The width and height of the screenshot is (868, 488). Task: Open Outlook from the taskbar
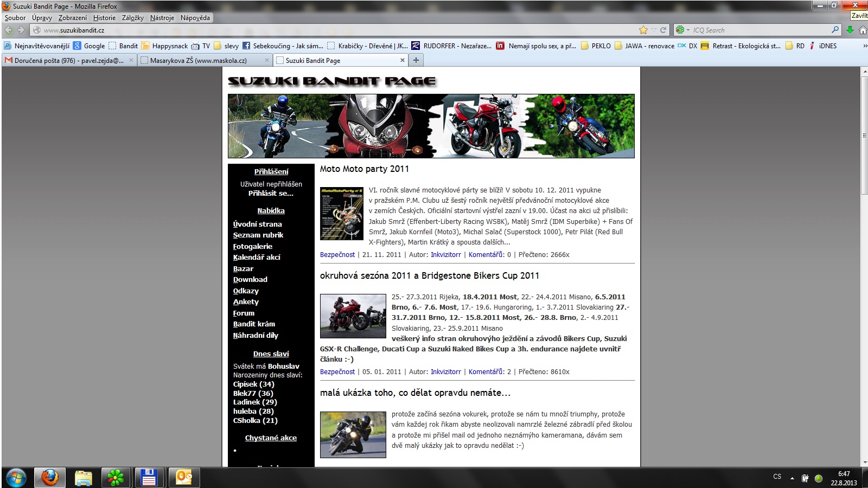click(184, 478)
